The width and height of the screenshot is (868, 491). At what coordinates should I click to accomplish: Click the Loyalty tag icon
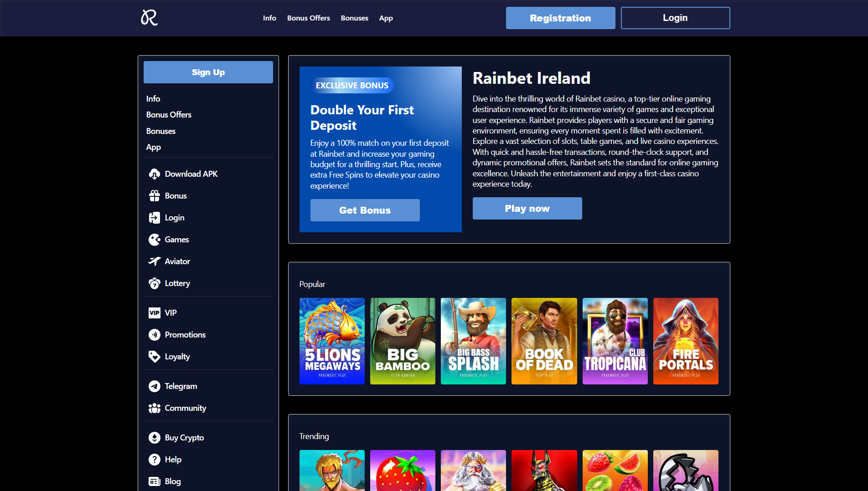(155, 357)
